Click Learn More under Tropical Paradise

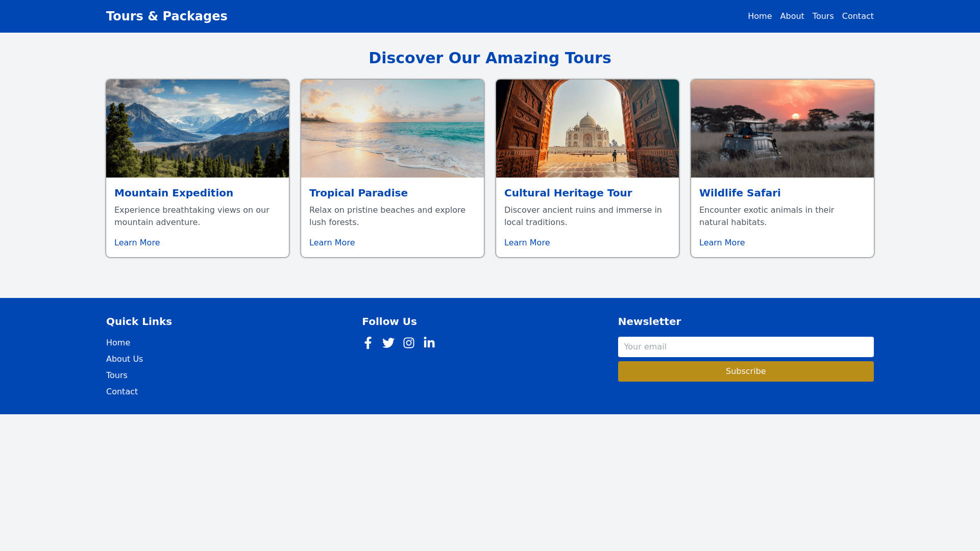coord(332,243)
